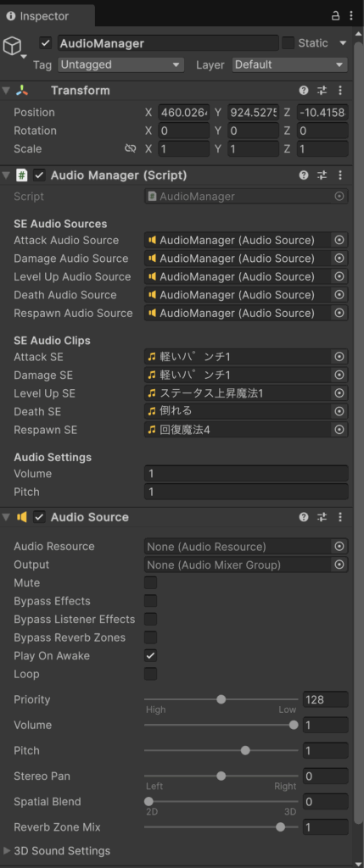Enable the Loop checkbox
This screenshot has width=364, height=868.
150,674
